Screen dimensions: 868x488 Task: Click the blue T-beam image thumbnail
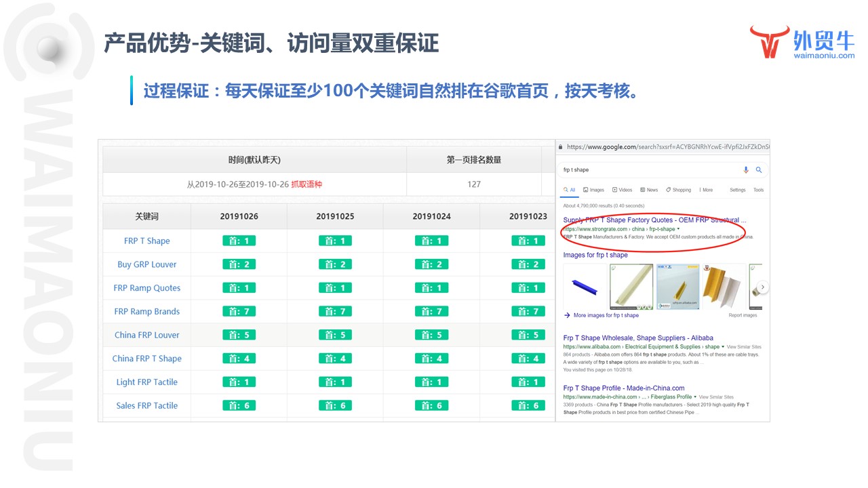pos(584,287)
